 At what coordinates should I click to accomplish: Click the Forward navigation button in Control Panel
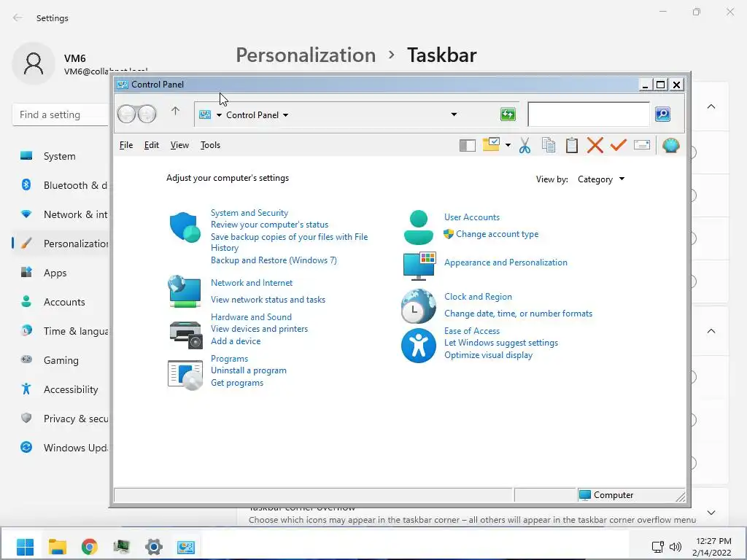[x=147, y=114]
